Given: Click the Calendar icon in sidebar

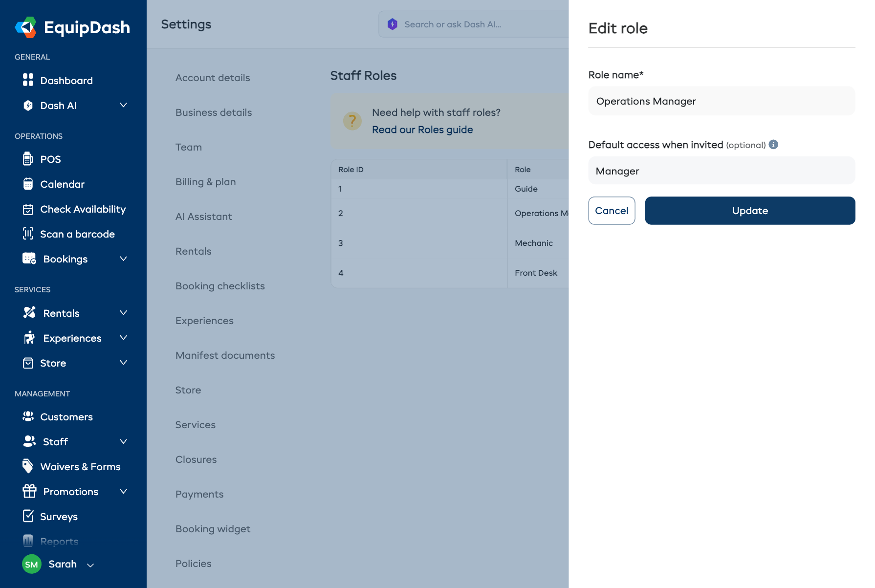Looking at the screenshot, I should point(28,184).
